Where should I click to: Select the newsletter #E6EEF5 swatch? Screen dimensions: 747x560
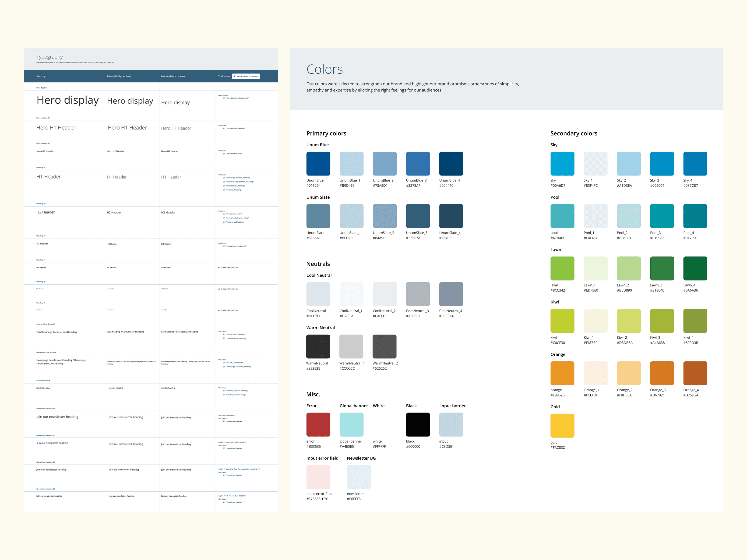[359, 477]
